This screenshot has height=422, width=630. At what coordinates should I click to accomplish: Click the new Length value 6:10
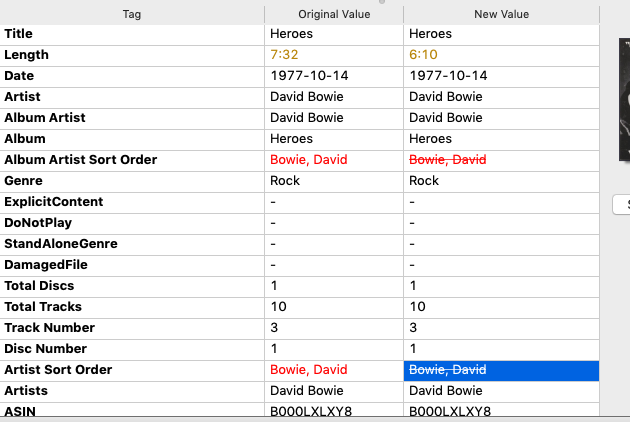423,55
